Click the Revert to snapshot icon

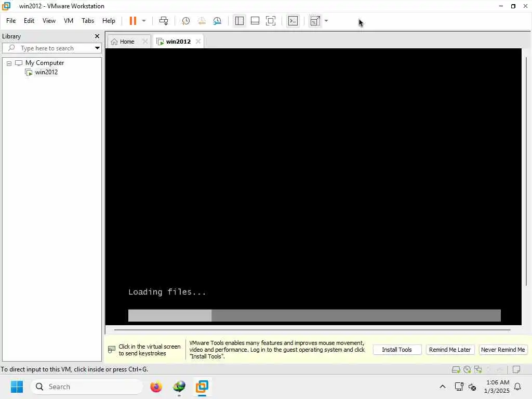[x=202, y=21]
